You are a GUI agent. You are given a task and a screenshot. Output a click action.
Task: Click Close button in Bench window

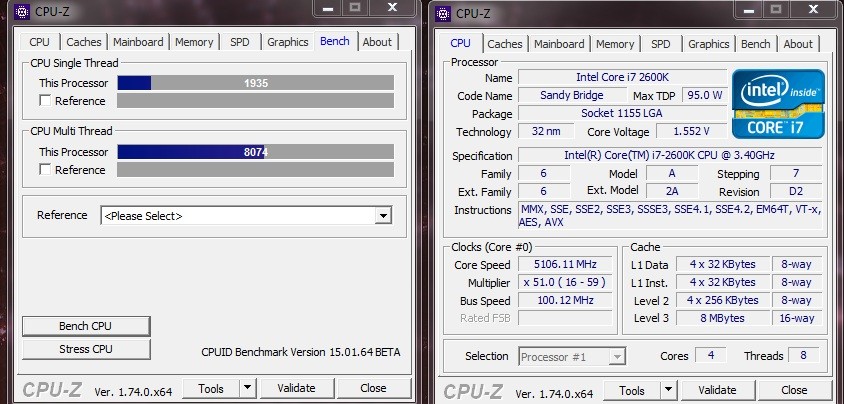[374, 388]
